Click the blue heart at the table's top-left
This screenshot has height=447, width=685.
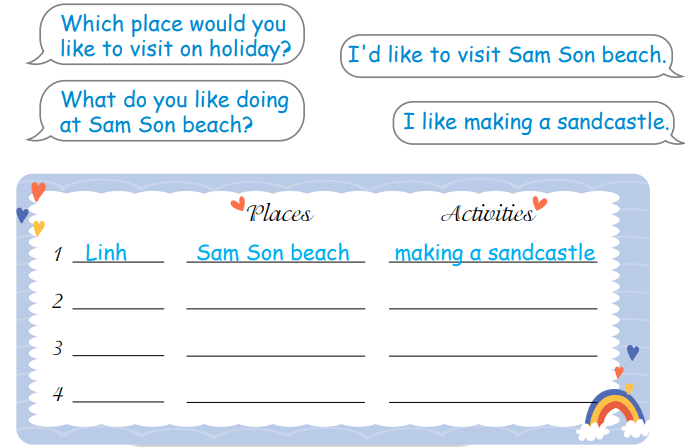22,214
